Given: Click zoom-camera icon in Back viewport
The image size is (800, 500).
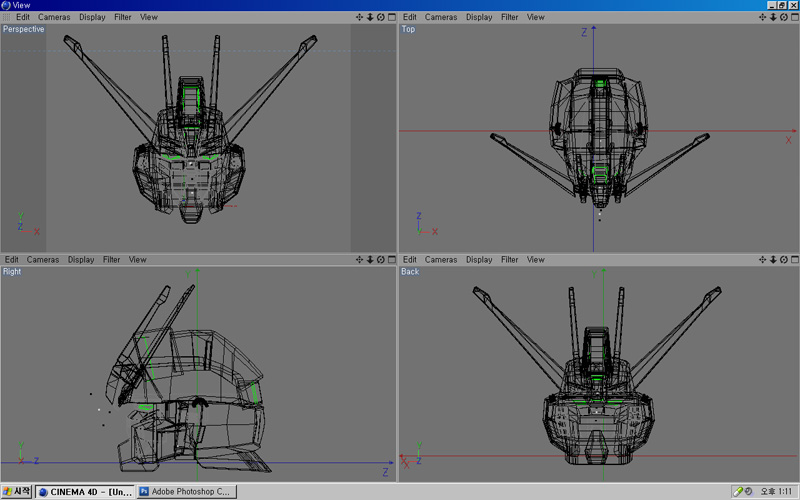Looking at the screenshot, I should [773, 260].
